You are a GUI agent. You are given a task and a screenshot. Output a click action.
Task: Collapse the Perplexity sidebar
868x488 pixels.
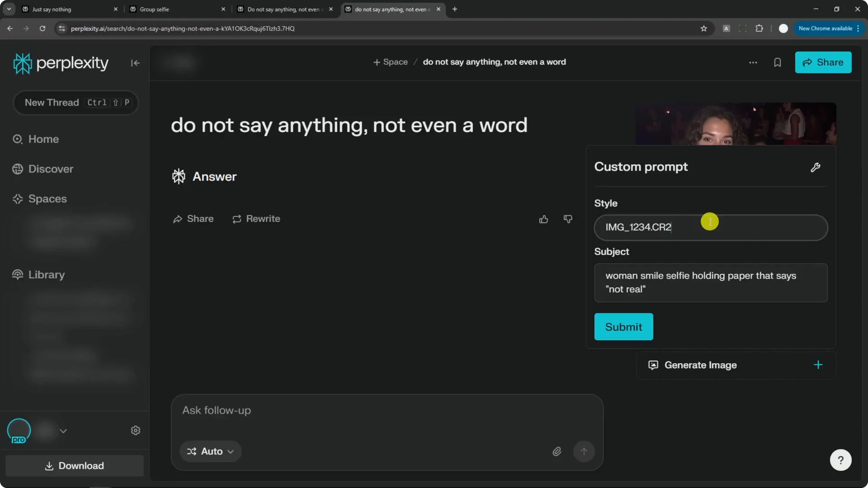coord(135,63)
